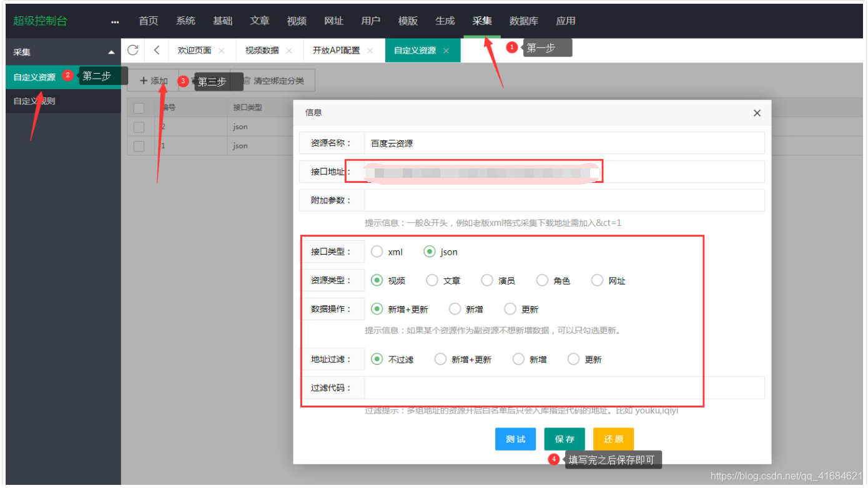Reset the form using the 还原 button
The image size is (868, 488).
(613, 439)
